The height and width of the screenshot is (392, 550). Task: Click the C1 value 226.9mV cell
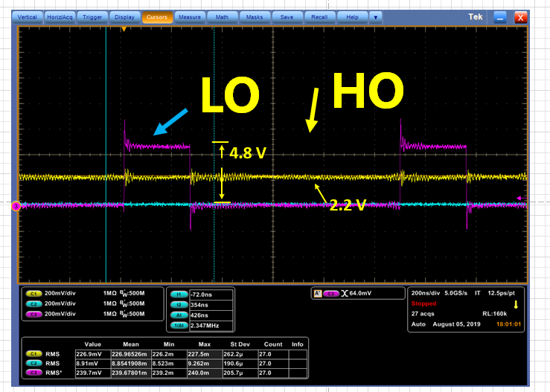coord(93,354)
